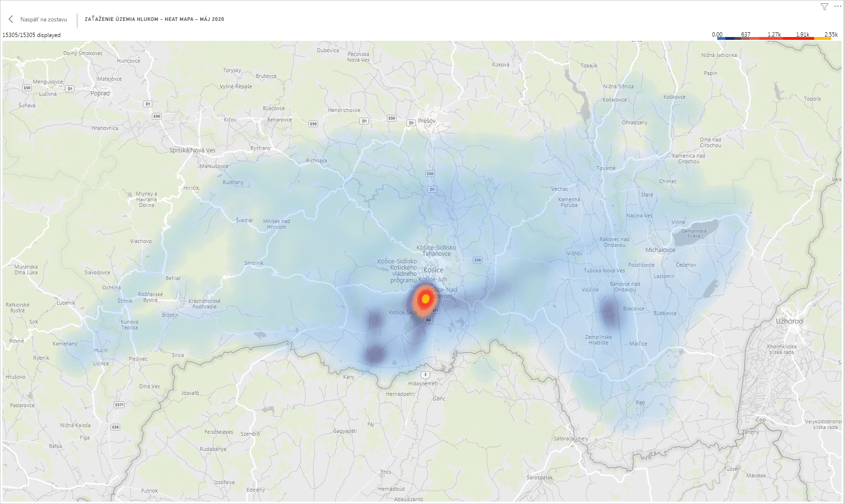Click the Michalovce town label
The width and height of the screenshot is (845, 504).
660,250
